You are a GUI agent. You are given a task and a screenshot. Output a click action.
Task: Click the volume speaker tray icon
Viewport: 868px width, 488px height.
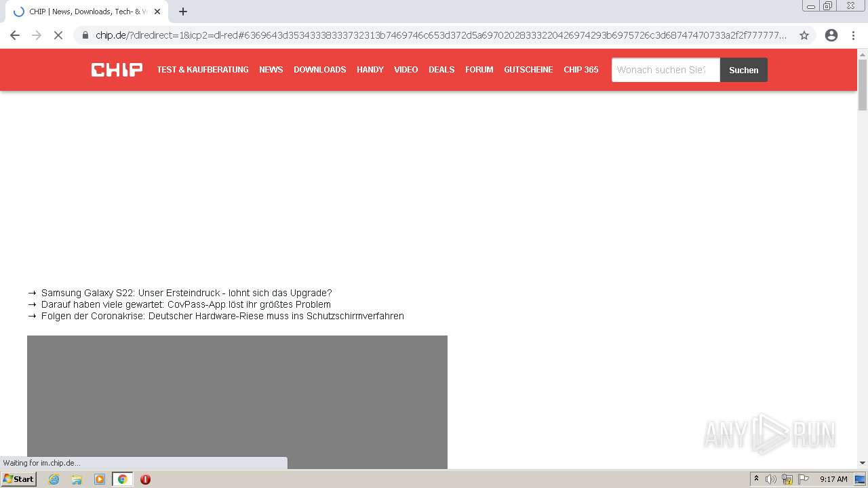pos(771,479)
